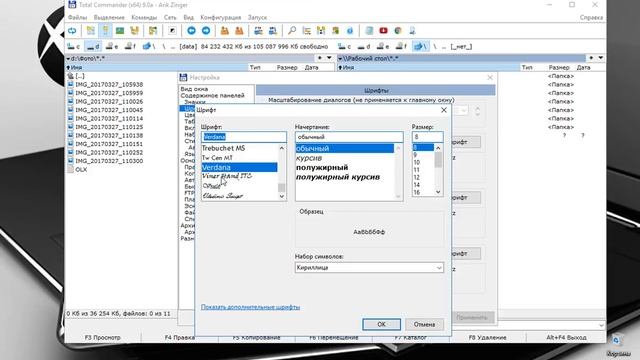Viewport: 640px width, 360px height.
Task: Open left panel directory history dropdown arrow
Action: 329,58
